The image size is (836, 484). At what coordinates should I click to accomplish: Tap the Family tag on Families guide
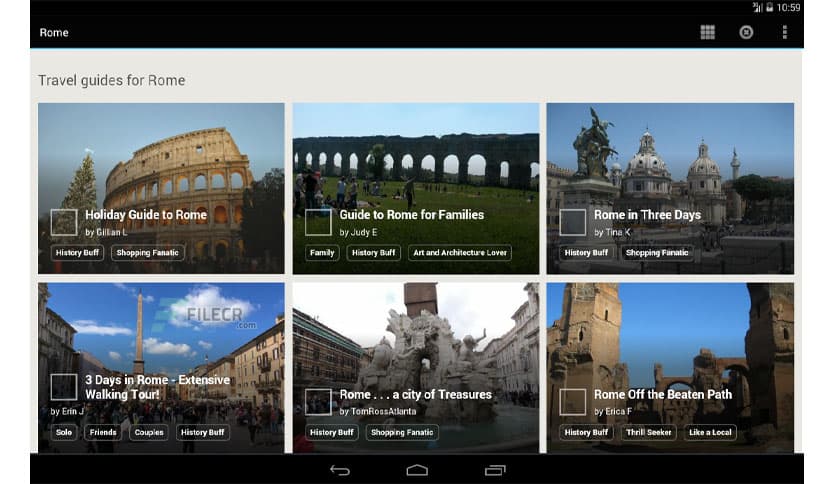(322, 253)
